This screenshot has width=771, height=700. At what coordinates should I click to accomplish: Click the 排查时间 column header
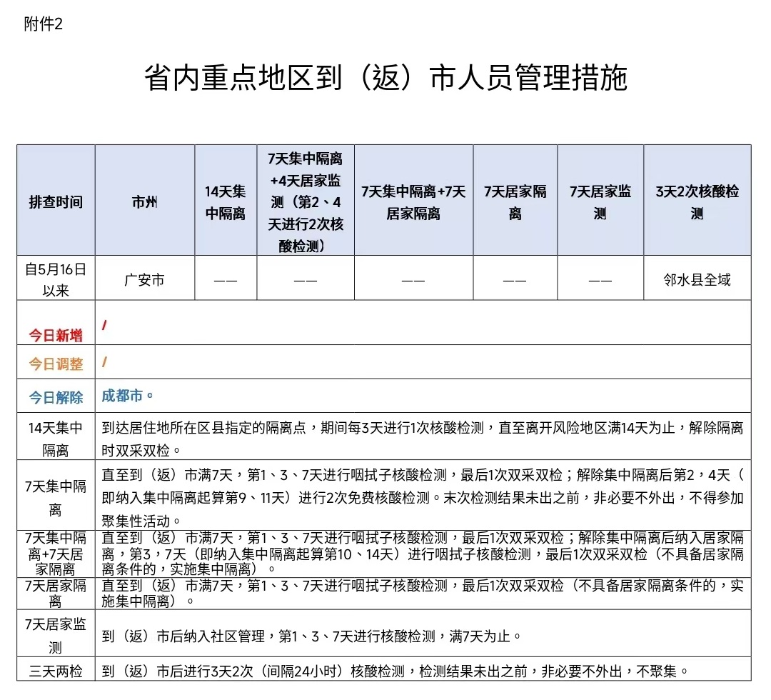[56, 201]
